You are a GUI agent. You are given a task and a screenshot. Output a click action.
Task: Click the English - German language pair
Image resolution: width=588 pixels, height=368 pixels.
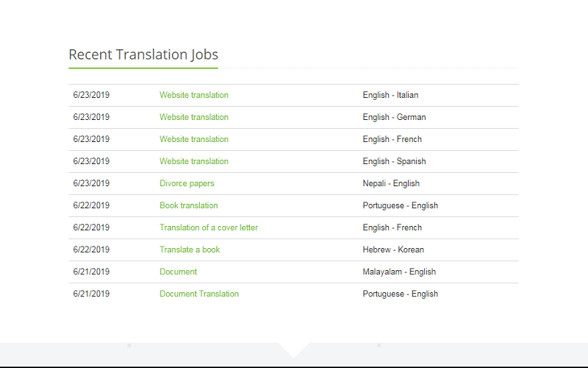coord(394,117)
